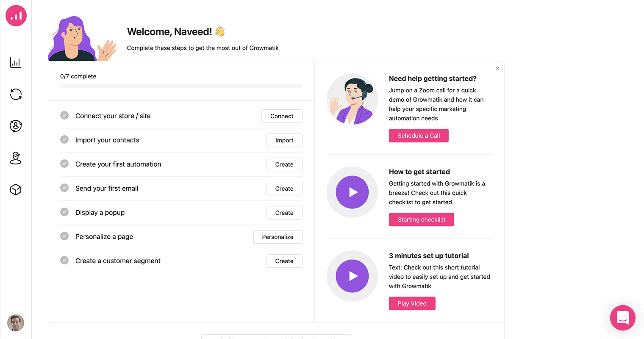Click the Play Video button

tap(412, 303)
